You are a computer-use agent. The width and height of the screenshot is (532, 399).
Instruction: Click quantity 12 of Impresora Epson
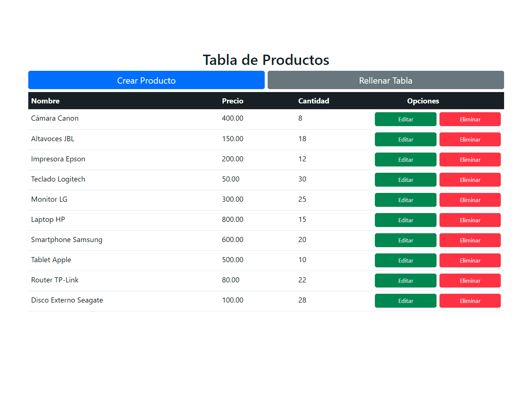[x=334, y=160]
